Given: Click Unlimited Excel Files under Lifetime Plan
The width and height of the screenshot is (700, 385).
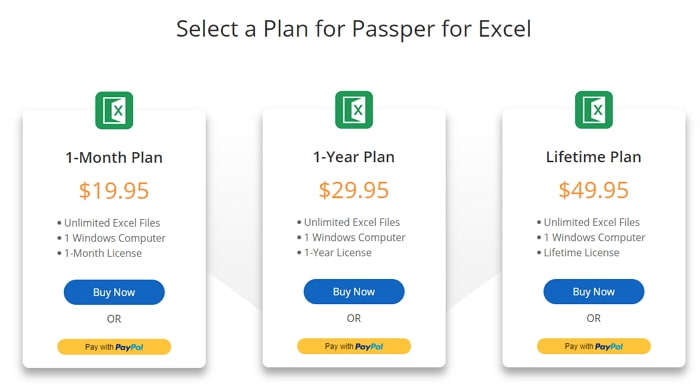Looking at the screenshot, I should coord(592,222).
